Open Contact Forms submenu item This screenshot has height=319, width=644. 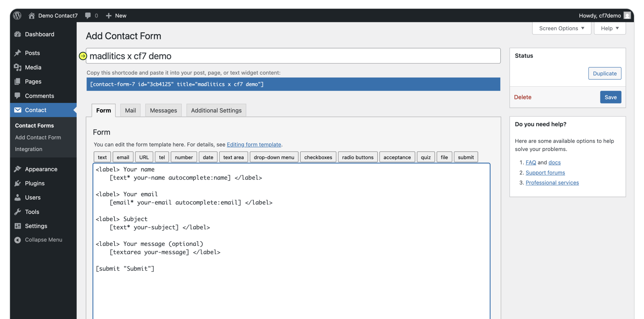point(35,126)
